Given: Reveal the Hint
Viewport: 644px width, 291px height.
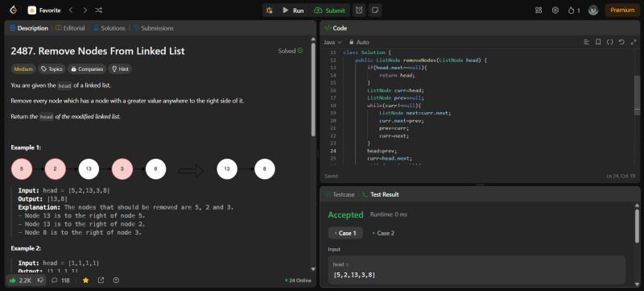Looking at the screenshot, I should pyautogui.click(x=120, y=69).
